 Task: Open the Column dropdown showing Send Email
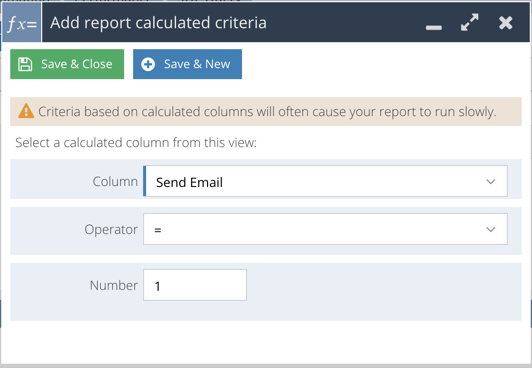coord(325,181)
